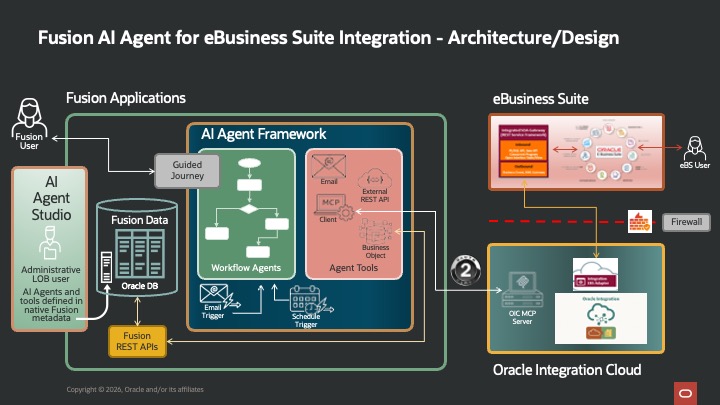The height and width of the screenshot is (405, 720).
Task: Select the Administrative LOB user icon
Action: (x=50, y=244)
